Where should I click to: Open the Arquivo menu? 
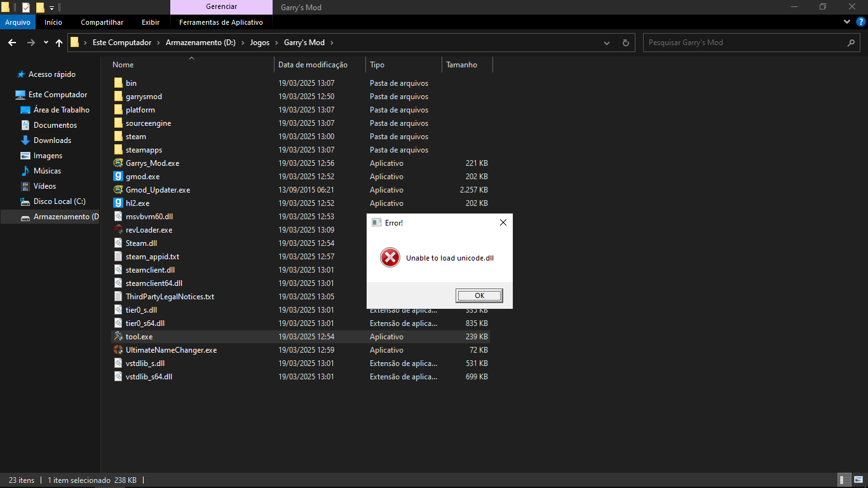coord(18,22)
